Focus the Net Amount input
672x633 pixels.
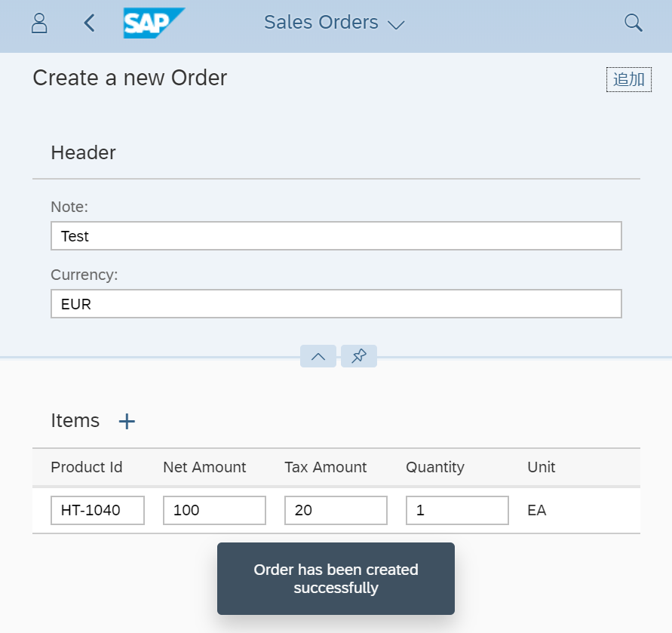(x=214, y=510)
